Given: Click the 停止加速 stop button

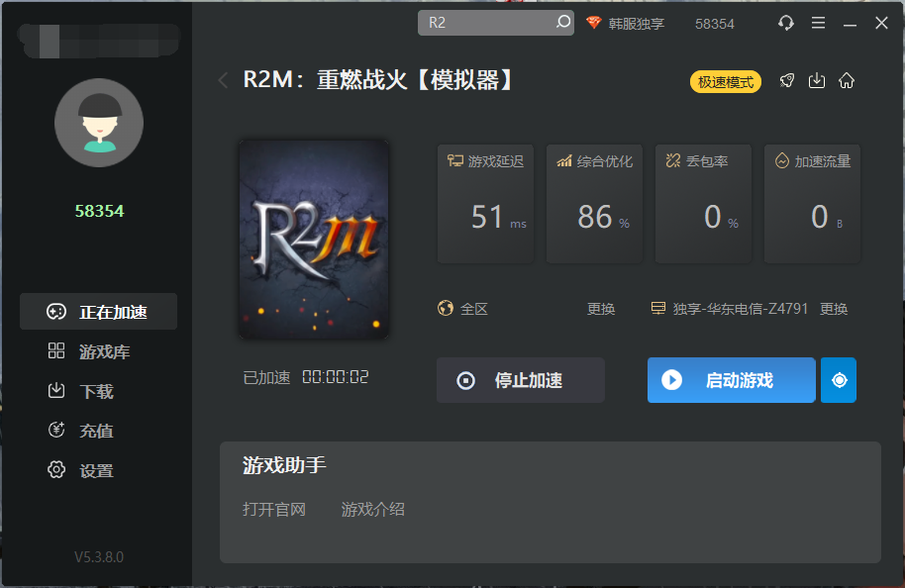Looking at the screenshot, I should (x=521, y=380).
